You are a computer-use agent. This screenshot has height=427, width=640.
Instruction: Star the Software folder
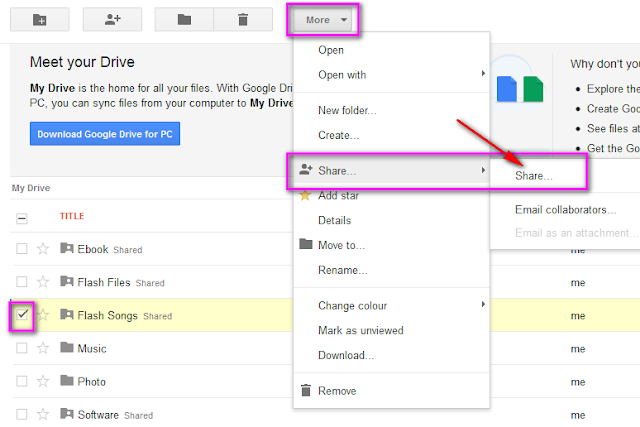coord(43,414)
